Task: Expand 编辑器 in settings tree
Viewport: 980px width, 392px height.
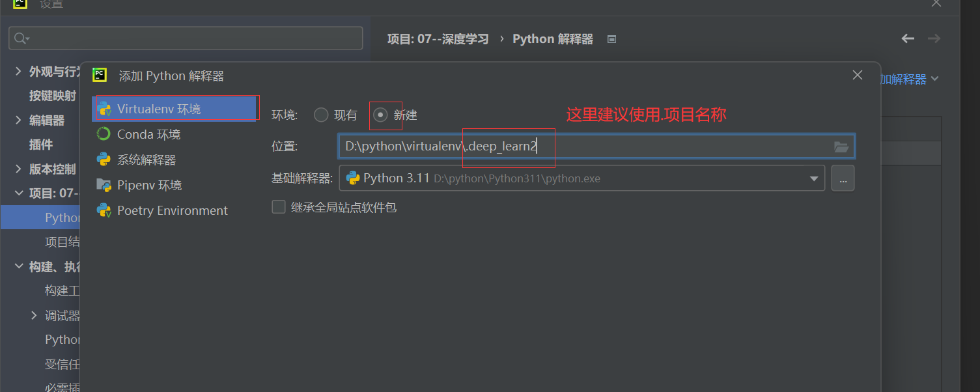Action: coord(18,120)
